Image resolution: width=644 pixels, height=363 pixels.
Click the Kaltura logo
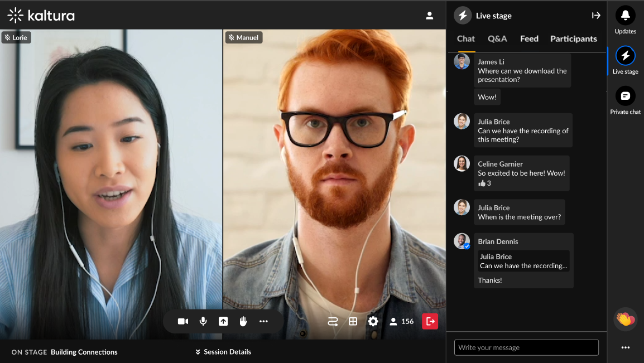point(41,16)
